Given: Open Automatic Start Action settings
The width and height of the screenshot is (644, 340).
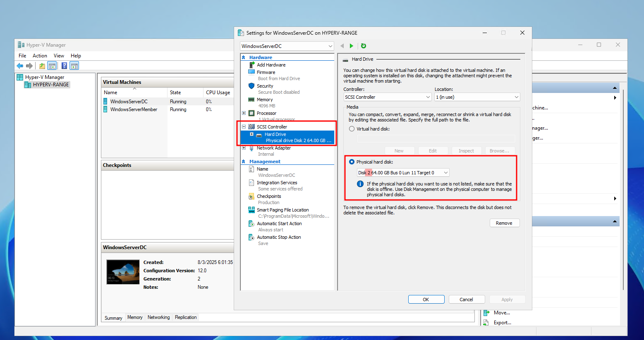Looking at the screenshot, I should [279, 223].
